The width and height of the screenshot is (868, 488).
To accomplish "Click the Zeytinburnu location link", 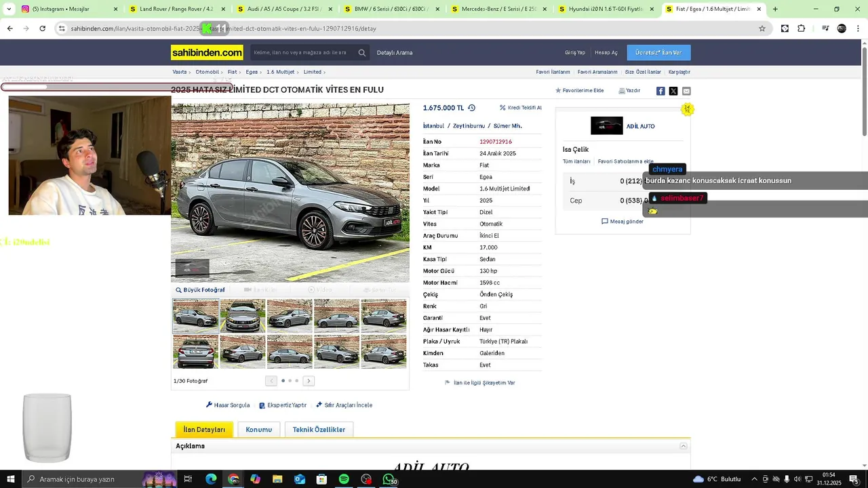I will [469, 126].
